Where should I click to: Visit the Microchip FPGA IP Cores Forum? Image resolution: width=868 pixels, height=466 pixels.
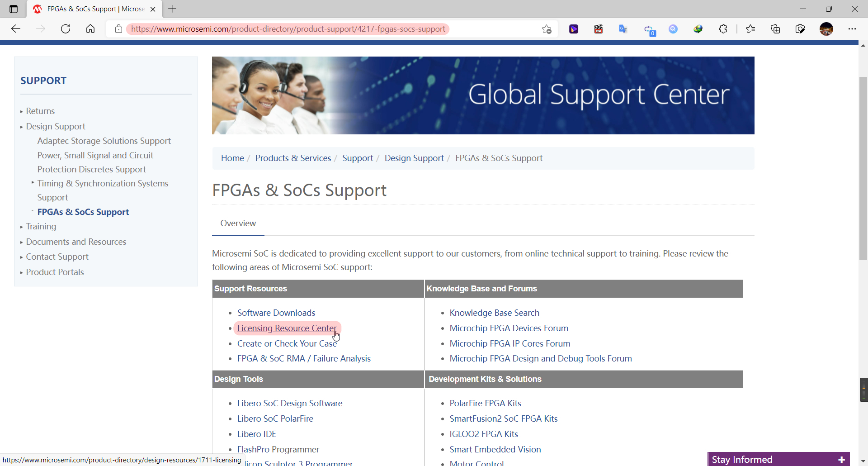tap(509, 343)
